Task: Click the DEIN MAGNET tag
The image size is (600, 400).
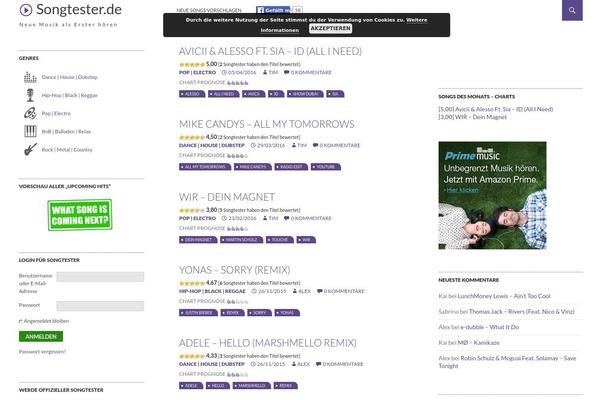Action: 198,240
